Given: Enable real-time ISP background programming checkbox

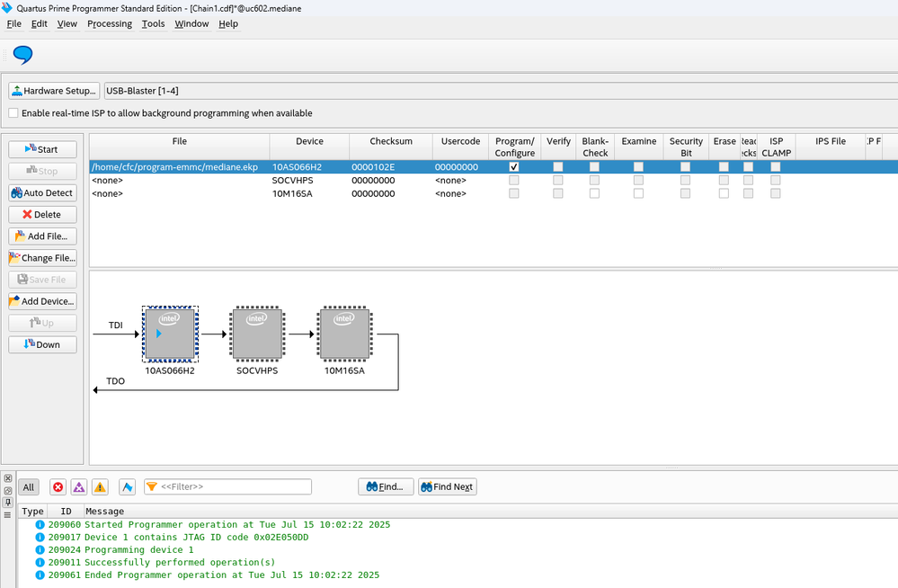Looking at the screenshot, I should pyautogui.click(x=13, y=113).
